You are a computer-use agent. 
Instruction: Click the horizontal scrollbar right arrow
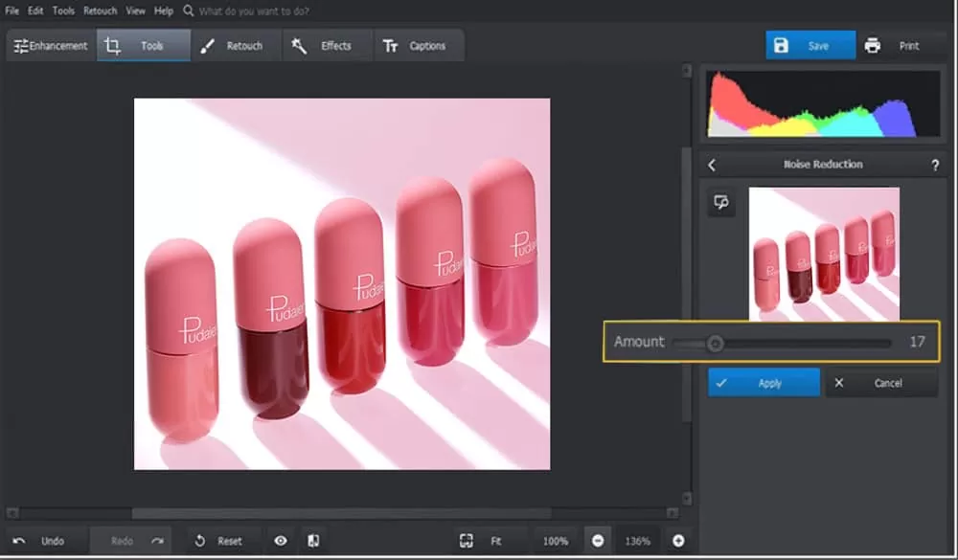[x=673, y=513]
